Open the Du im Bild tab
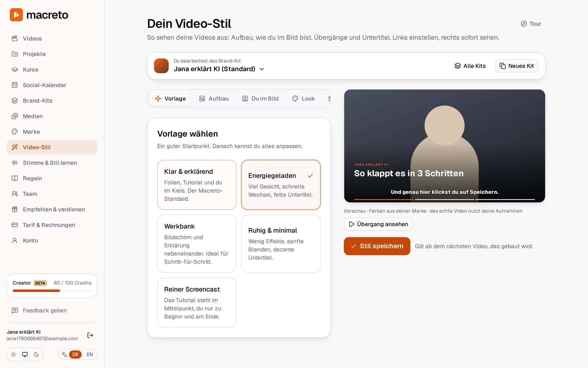Screen dimensions: 588x368 260,99
